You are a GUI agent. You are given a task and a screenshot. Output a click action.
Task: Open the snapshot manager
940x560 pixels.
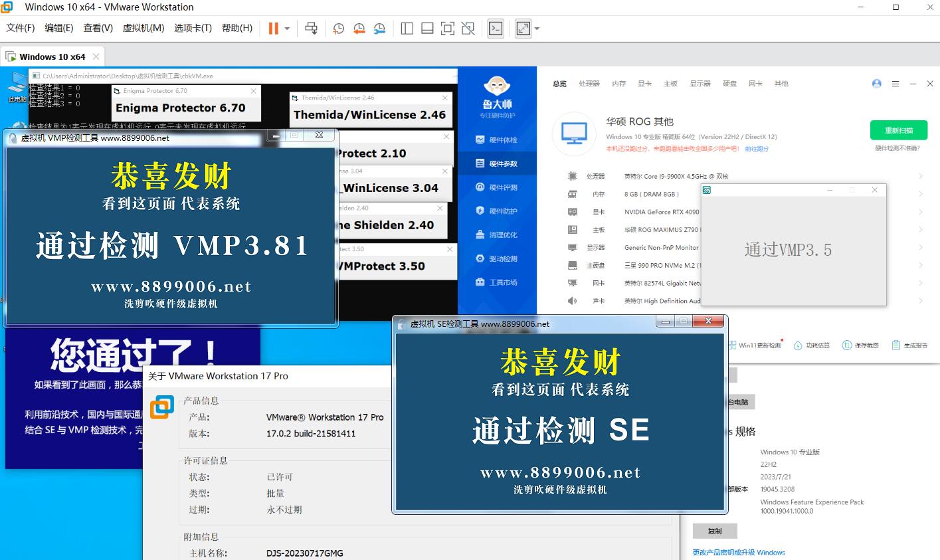379,29
